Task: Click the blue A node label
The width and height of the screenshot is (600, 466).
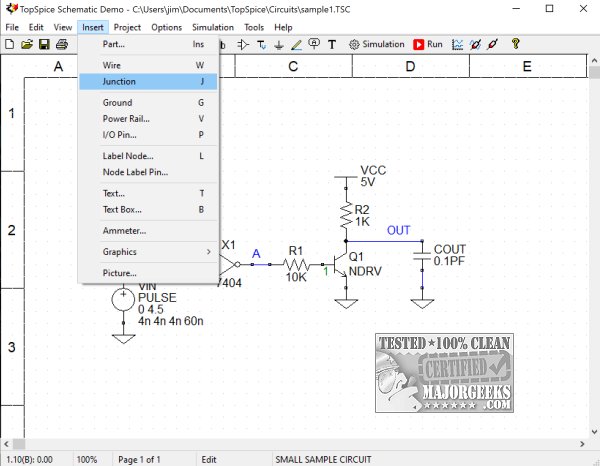Action: click(256, 254)
